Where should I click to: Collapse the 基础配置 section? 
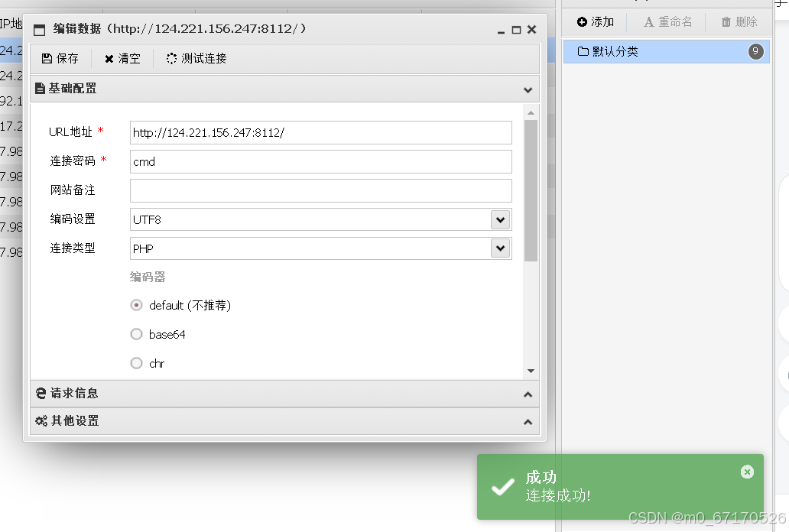pos(528,89)
